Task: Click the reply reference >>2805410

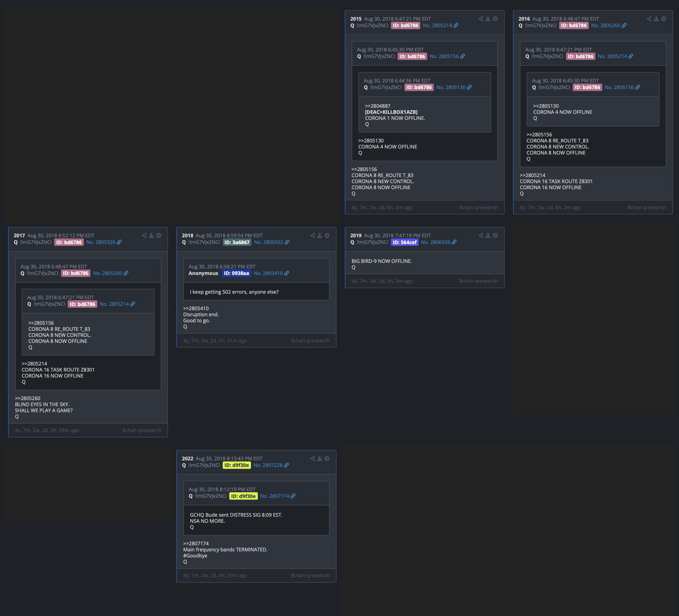Action: point(196,309)
